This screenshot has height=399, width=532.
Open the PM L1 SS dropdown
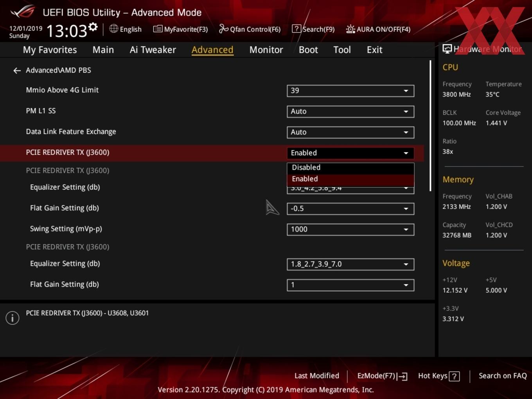click(350, 111)
